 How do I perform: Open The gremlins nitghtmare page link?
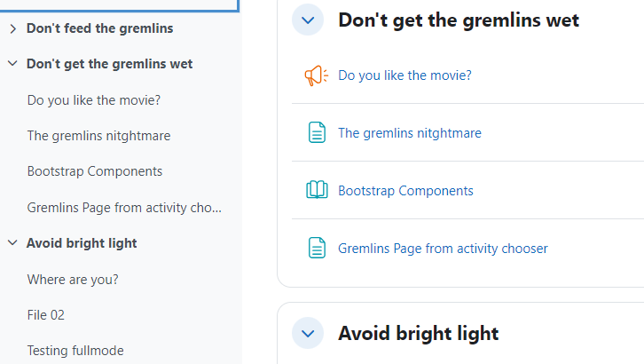(x=410, y=133)
